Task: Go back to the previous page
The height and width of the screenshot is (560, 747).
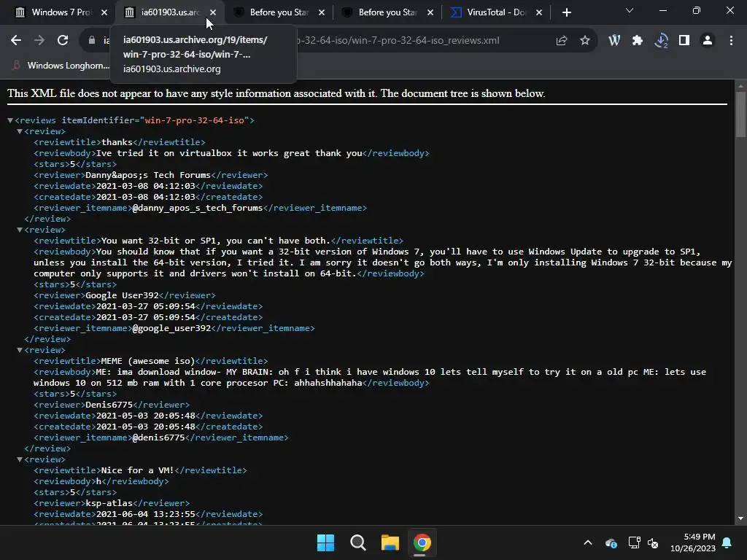Action: [x=16, y=41]
